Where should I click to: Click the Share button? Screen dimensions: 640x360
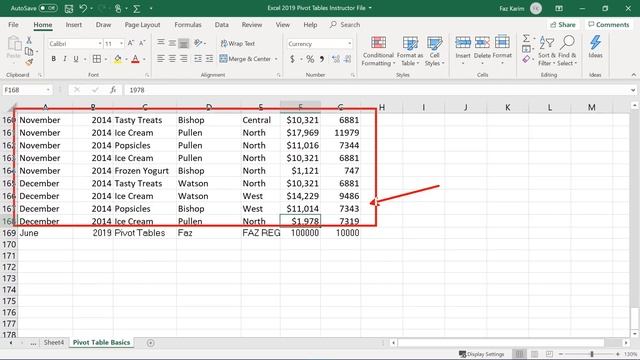pyautogui.click(x=563, y=24)
